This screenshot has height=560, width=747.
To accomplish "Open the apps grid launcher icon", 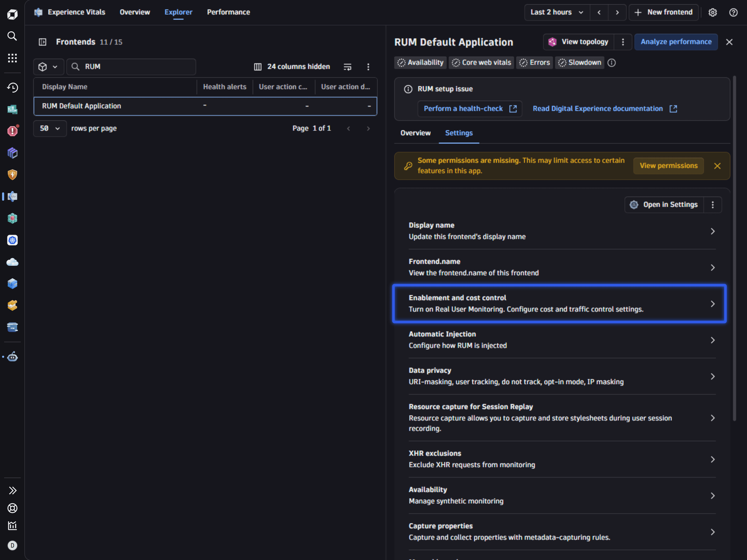I will tap(12, 58).
